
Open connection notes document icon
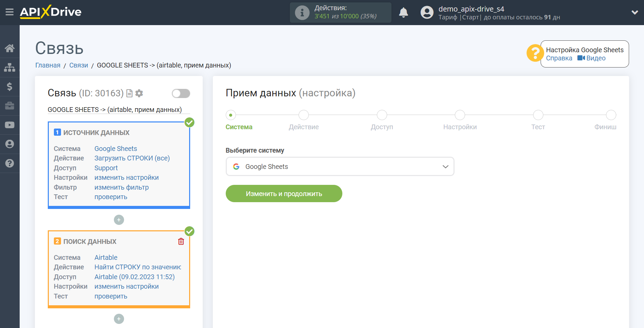tap(129, 93)
